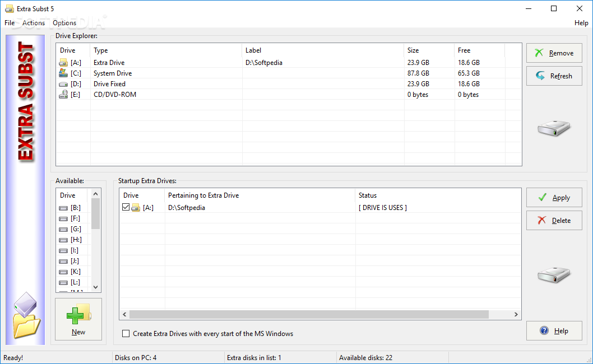
Task: Click the Available list vertical scrollbar thumb
Action: click(95, 213)
